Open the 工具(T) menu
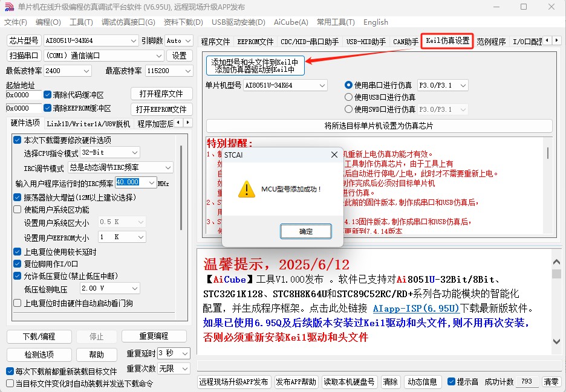The image size is (566, 392). pos(81,22)
